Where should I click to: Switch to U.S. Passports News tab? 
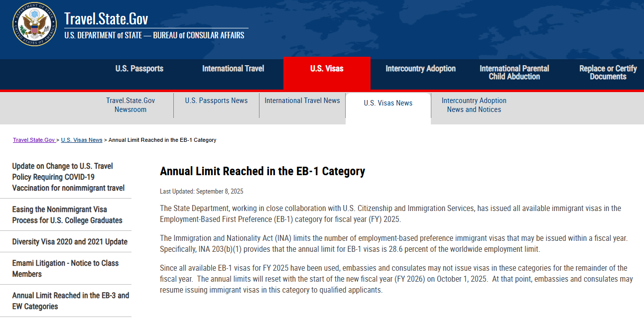[x=216, y=101]
